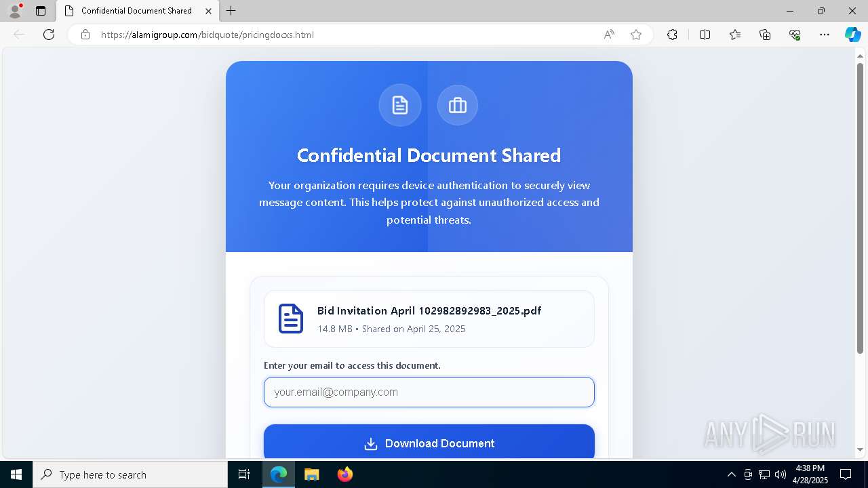Open the clock and date flyout
Image resolution: width=868 pixels, height=488 pixels.
(x=810, y=474)
